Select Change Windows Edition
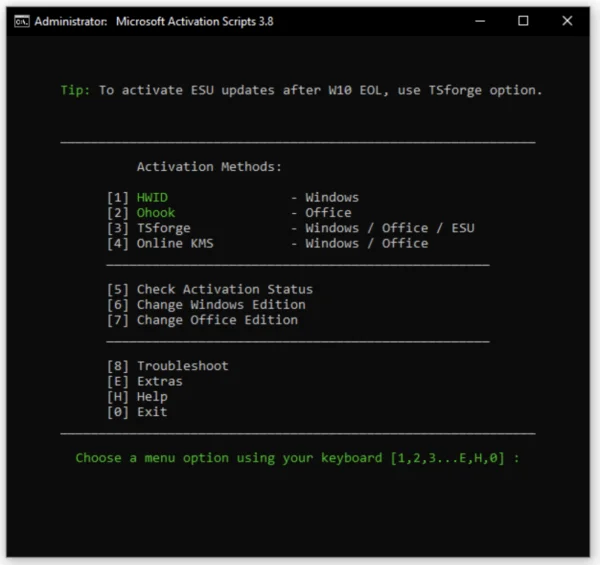 click(x=220, y=304)
